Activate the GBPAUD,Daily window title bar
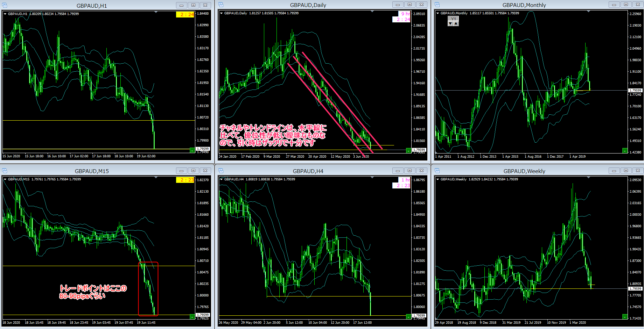This screenshot has height=329, width=644. click(308, 5)
